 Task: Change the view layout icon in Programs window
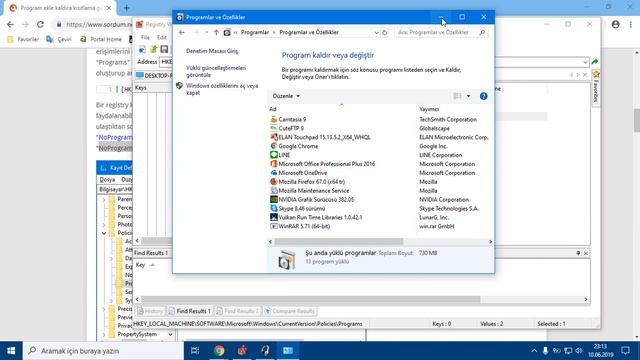(x=457, y=96)
